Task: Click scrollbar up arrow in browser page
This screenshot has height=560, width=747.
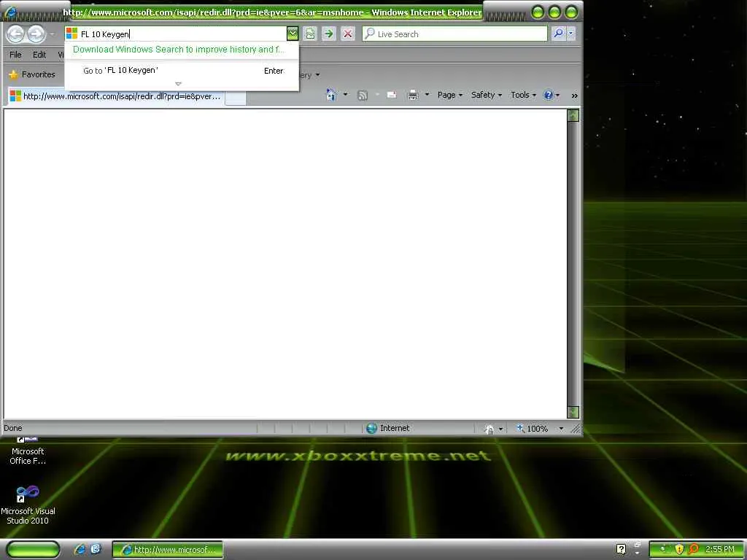Action: (x=573, y=115)
